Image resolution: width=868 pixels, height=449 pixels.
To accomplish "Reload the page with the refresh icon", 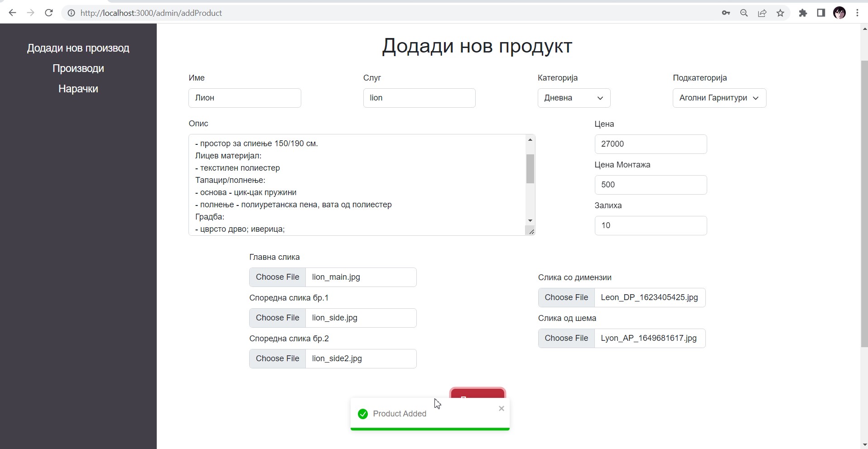I will pyautogui.click(x=49, y=13).
